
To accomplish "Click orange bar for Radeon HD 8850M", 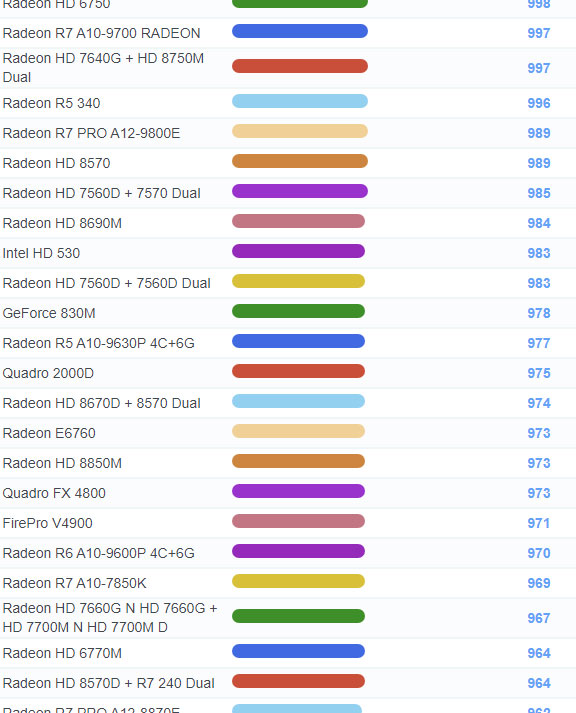I will coord(298,461).
